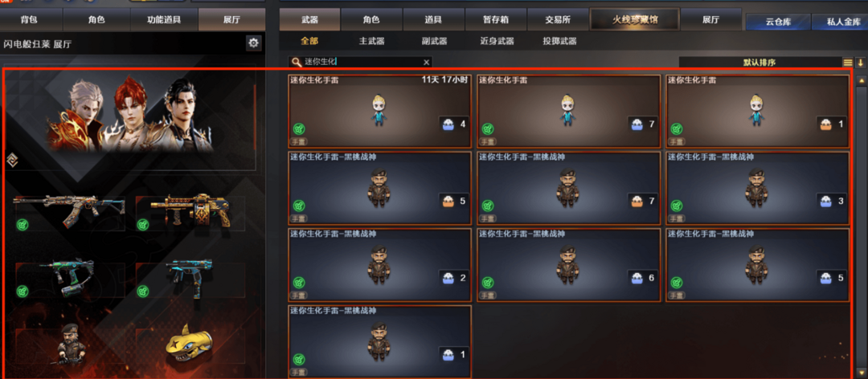The height and width of the screenshot is (379, 868).
Task: Click the small diamond emblem beside character banner
Action: 10,161
